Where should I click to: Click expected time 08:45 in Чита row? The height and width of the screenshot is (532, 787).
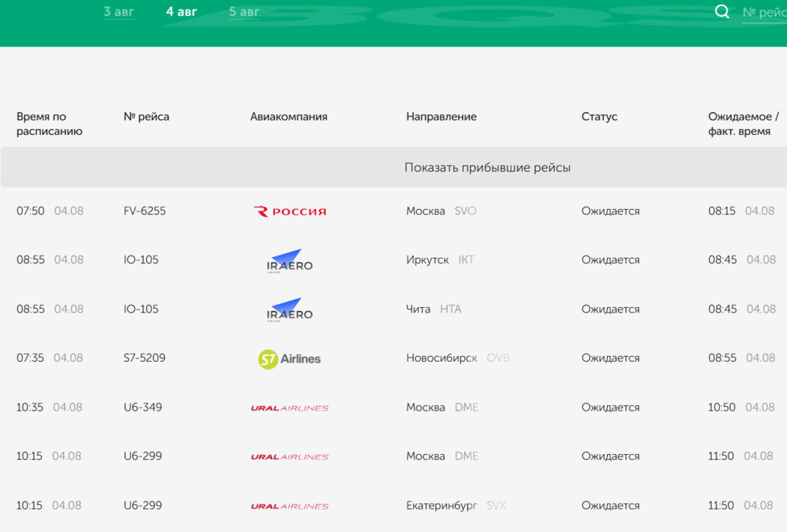coord(723,309)
